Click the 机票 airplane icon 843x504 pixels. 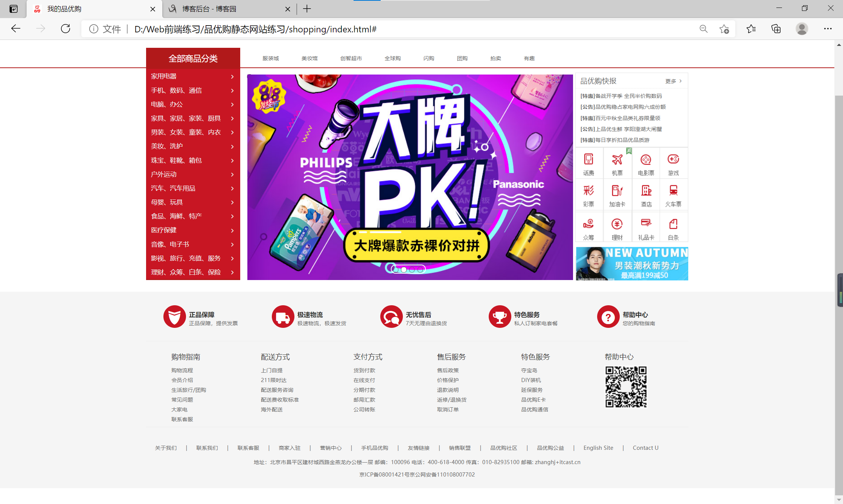click(617, 160)
